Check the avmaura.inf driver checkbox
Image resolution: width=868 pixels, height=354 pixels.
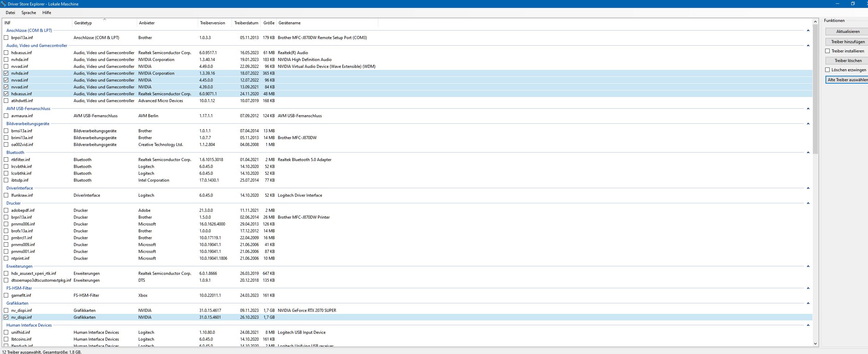(x=6, y=116)
